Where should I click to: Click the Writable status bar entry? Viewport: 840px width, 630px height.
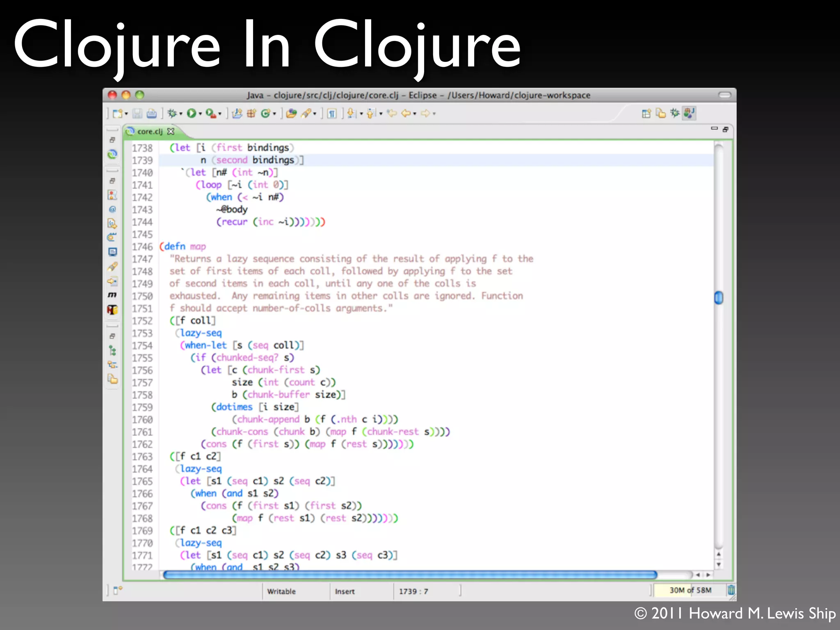point(281,591)
